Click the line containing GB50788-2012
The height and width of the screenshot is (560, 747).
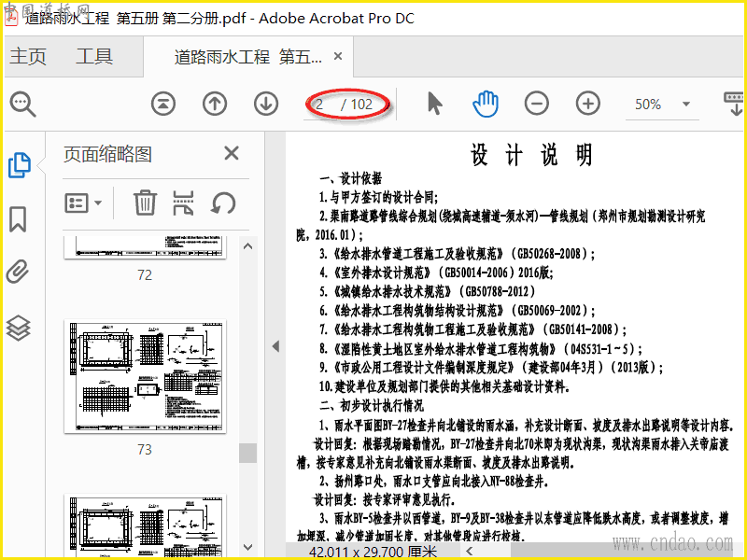pos(427,291)
